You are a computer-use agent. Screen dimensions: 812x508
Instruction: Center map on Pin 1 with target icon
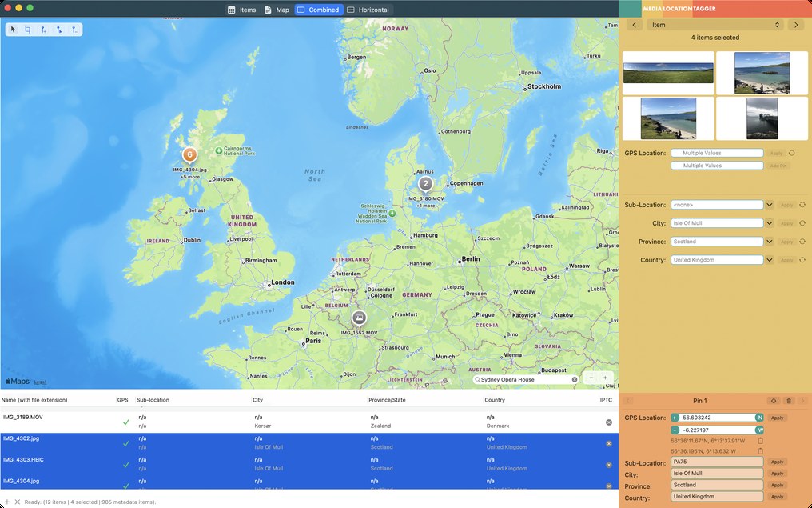coord(774,401)
